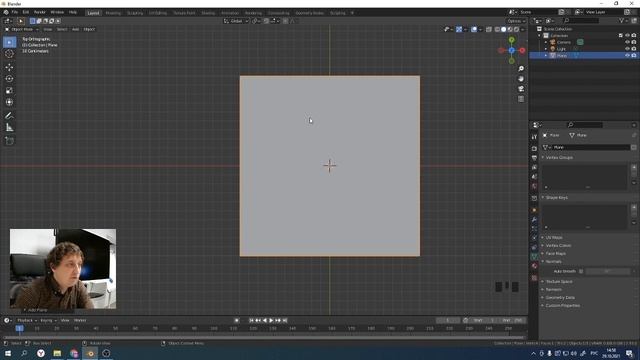Viewport: 640px width, 360px height.
Task: Switch to material preview shading
Action: 510,29
